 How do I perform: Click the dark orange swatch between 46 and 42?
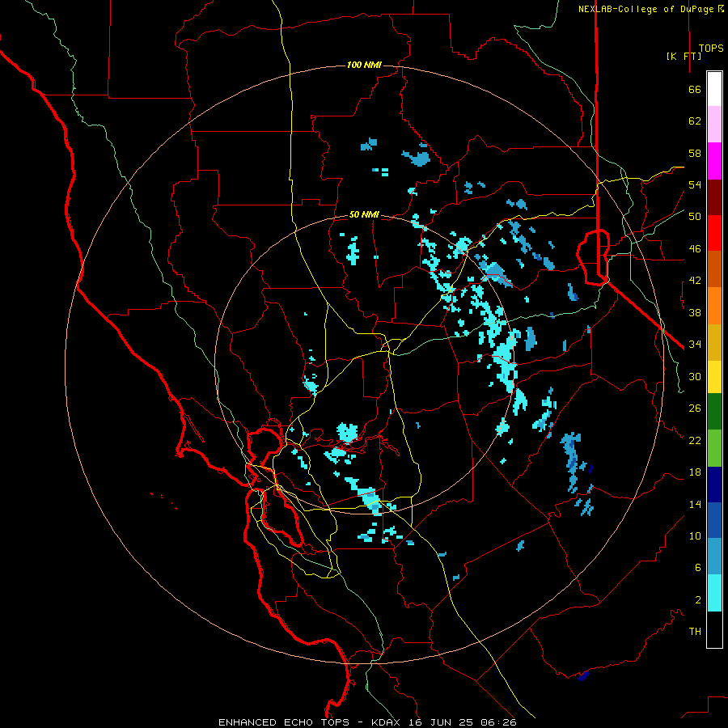click(x=714, y=269)
